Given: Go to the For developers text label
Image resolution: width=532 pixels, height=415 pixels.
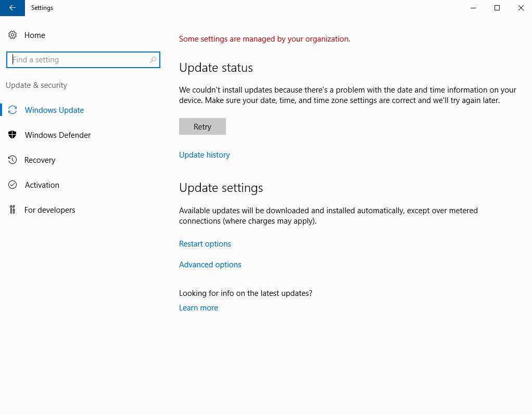Looking at the screenshot, I should (50, 210).
